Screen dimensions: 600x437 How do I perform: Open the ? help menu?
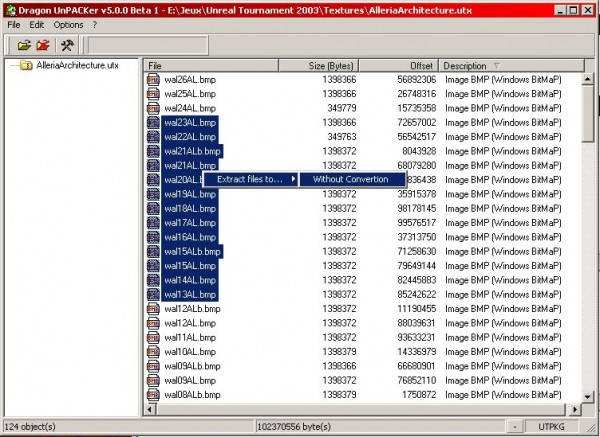pos(95,24)
